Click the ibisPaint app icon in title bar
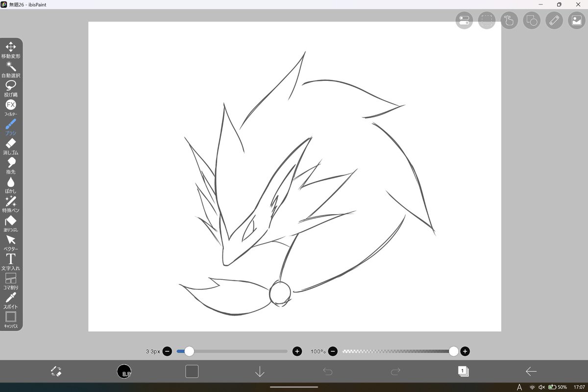Image resolution: width=588 pixels, height=392 pixels. tap(4, 4)
